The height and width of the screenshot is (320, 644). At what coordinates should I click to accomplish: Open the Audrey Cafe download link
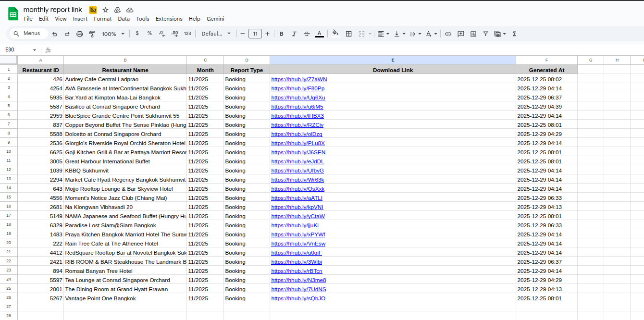[299, 79]
